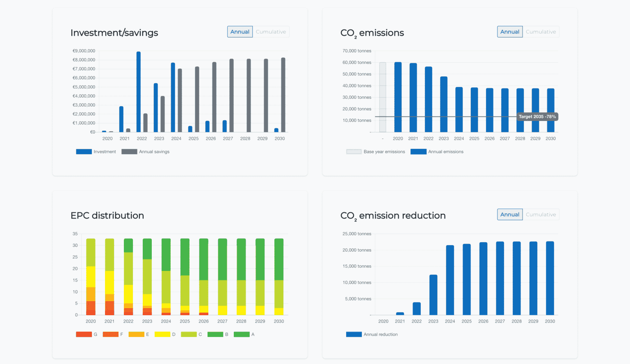Image resolution: width=630 pixels, height=364 pixels.
Task: Click the gray 2030 annual savings bar
Action: [x=283, y=95]
